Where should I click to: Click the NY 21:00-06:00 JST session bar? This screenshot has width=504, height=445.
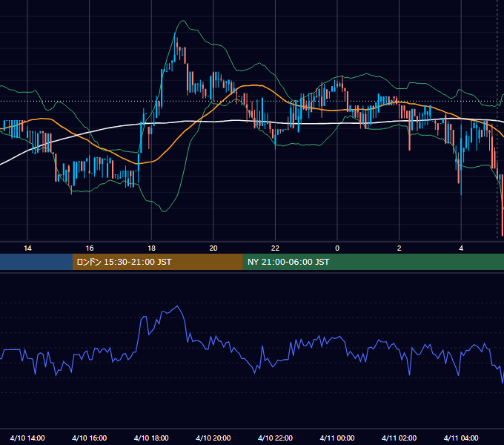coord(373,262)
